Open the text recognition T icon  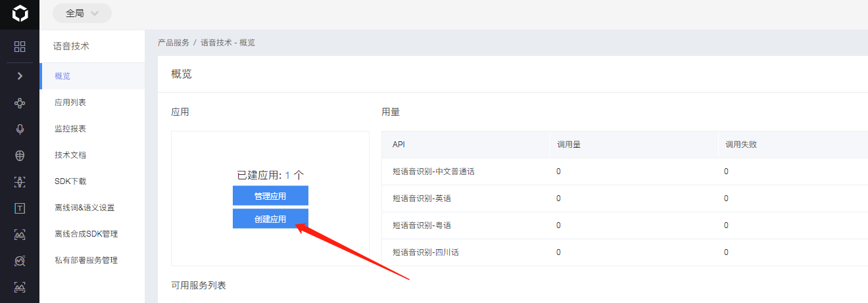[20, 208]
